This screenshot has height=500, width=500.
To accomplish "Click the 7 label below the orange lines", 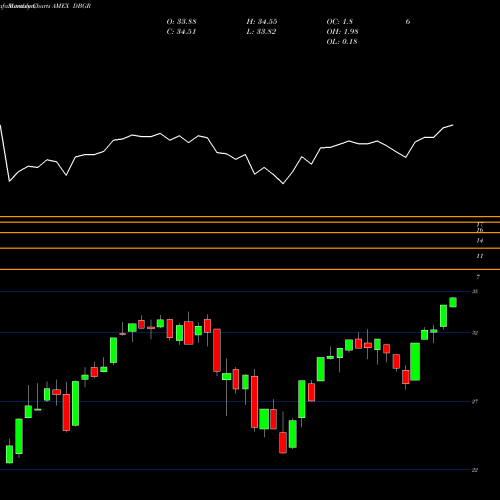I will 478,277.
